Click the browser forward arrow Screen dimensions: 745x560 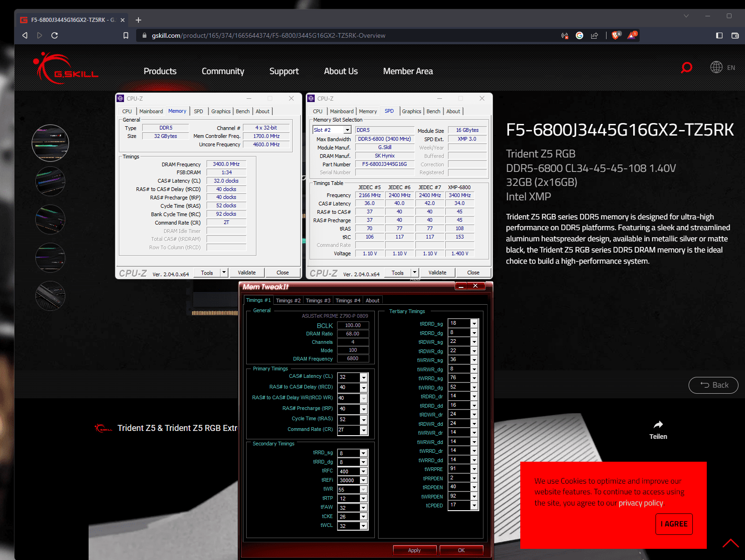[40, 35]
